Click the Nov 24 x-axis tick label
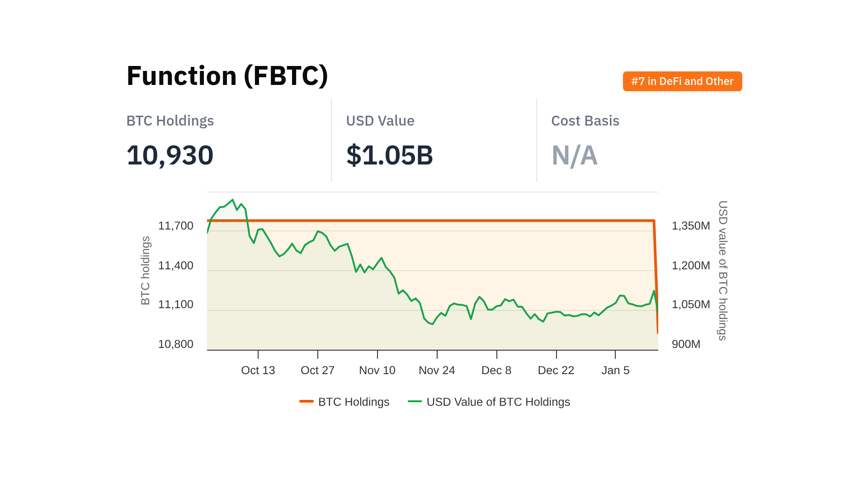This screenshot has width=868, height=488. pyautogui.click(x=437, y=370)
